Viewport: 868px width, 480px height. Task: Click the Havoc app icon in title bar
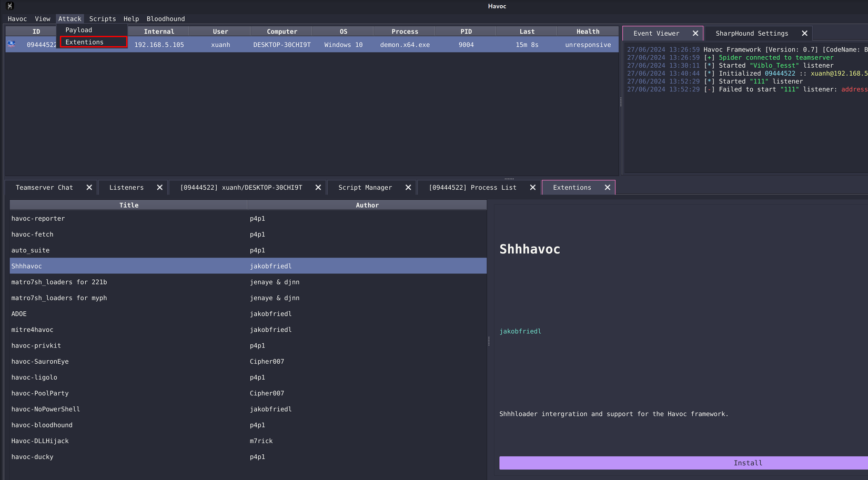9,6
